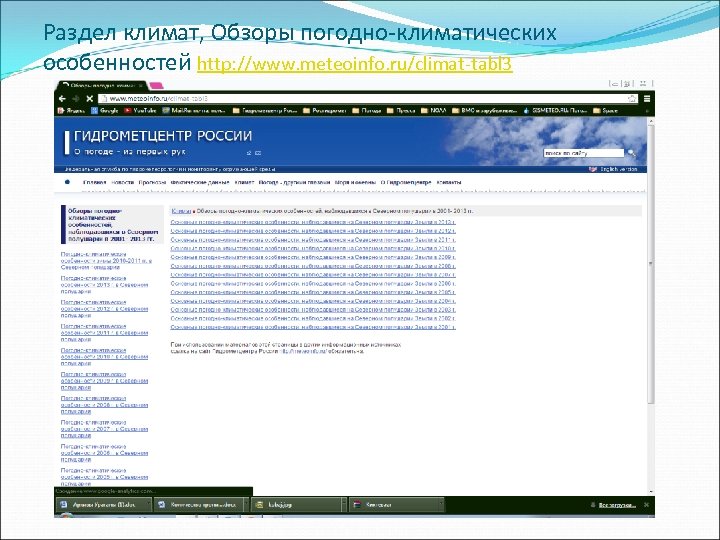Open sidebar link for winter 2010-2011

tap(106, 260)
